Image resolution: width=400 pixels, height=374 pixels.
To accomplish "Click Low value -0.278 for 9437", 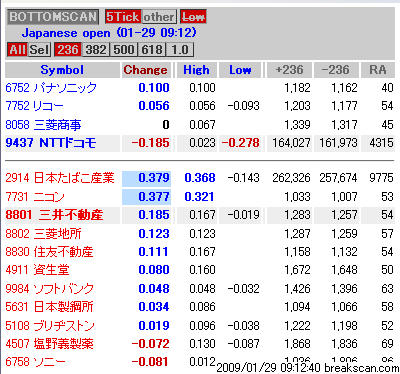I will pyautogui.click(x=241, y=143).
